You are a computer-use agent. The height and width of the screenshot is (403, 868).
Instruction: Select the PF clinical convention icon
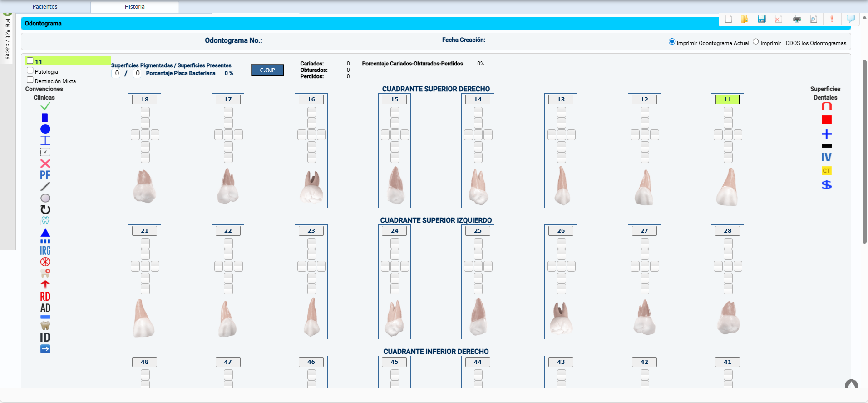click(x=45, y=175)
